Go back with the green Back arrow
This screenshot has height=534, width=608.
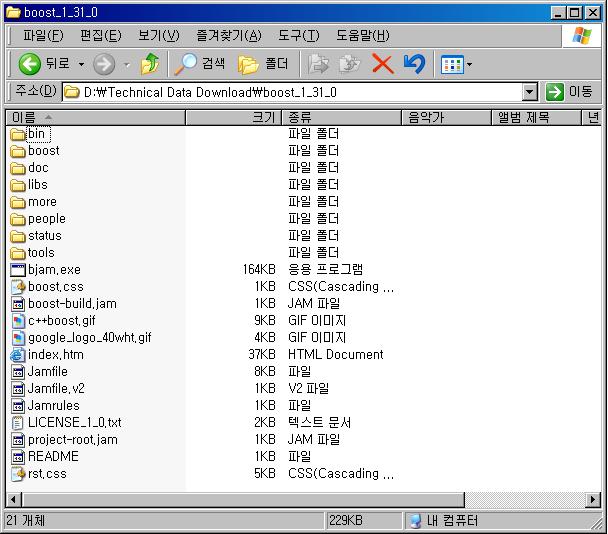click(29, 64)
